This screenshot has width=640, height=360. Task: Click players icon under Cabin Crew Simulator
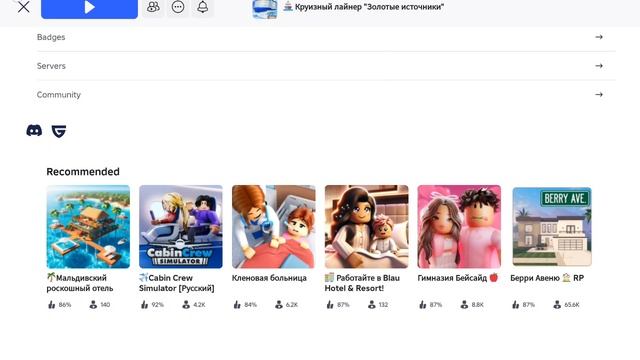click(186, 304)
